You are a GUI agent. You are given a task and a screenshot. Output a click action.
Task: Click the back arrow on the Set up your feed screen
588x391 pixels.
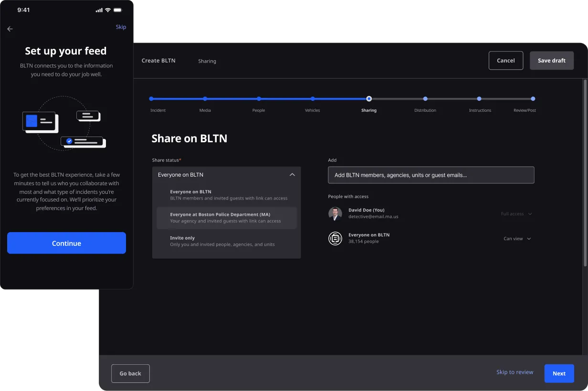coord(10,29)
